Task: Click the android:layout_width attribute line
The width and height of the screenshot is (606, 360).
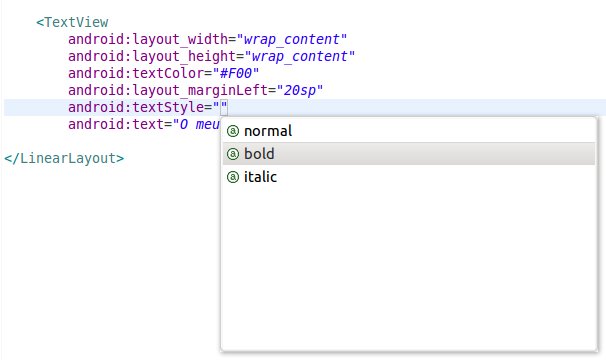Action: coord(208,39)
